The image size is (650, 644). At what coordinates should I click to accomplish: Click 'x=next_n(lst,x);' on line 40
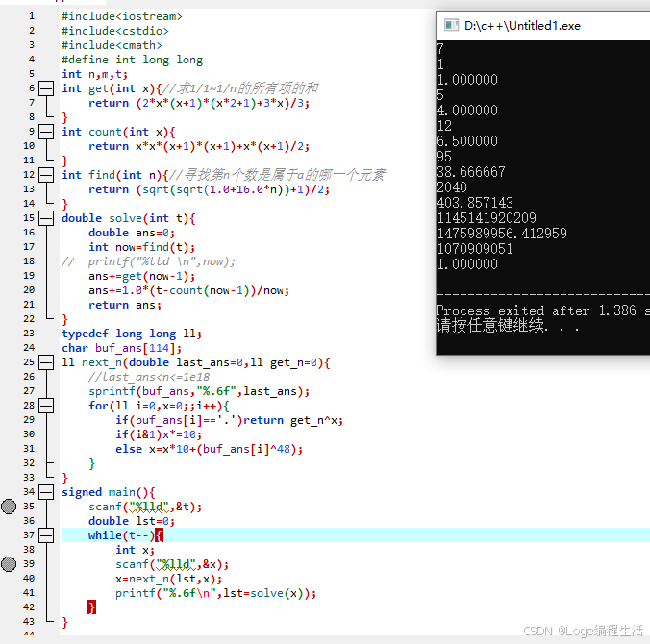click(168, 579)
